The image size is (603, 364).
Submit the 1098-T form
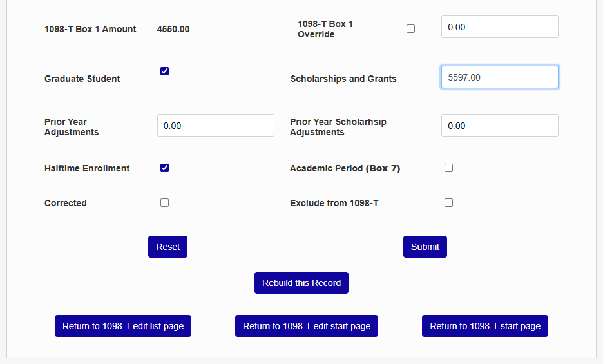click(425, 247)
